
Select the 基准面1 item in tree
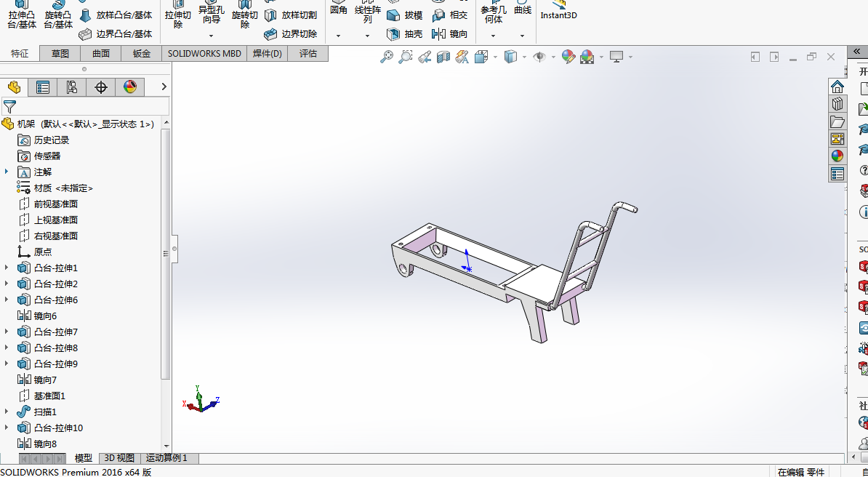click(41, 396)
